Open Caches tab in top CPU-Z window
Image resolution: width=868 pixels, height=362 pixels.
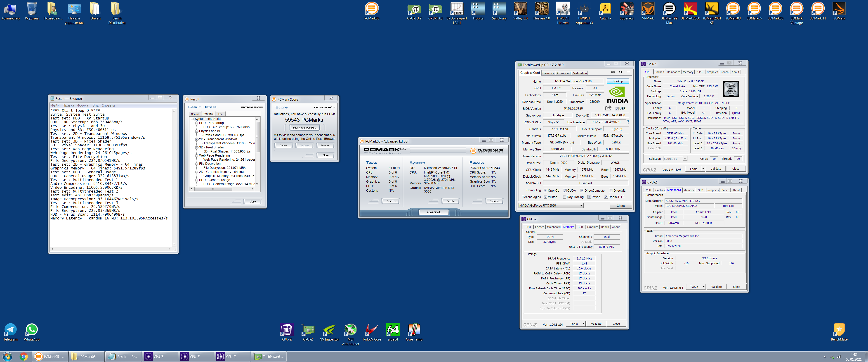tap(659, 72)
